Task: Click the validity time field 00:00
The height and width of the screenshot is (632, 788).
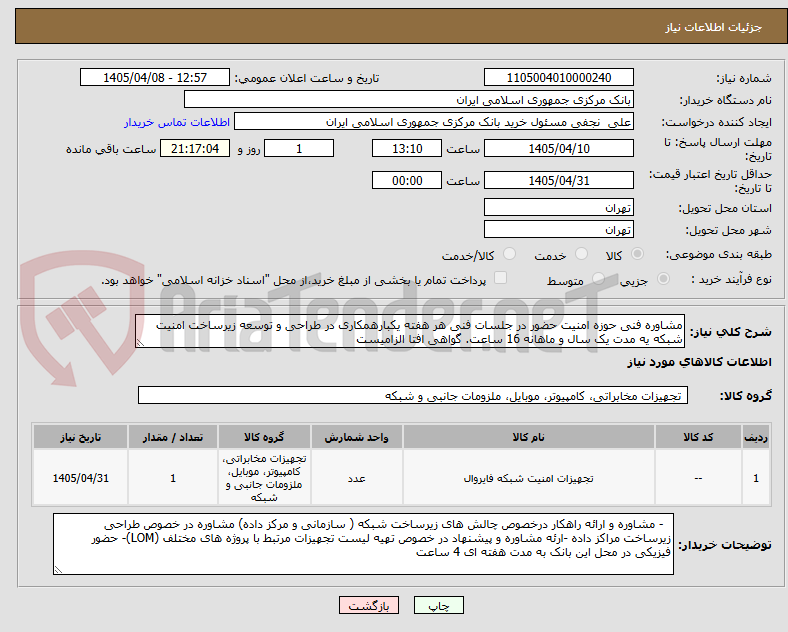Action: tap(407, 180)
